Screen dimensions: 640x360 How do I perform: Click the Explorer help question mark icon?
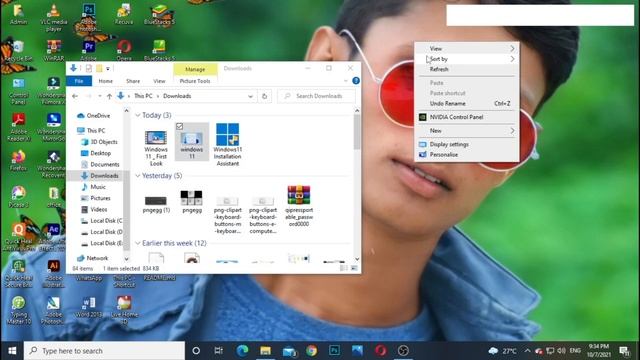coord(356,81)
